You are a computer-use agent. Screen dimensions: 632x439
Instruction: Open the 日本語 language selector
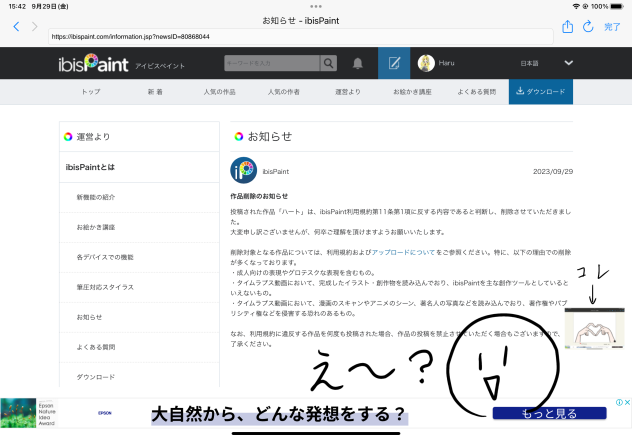coord(529,63)
